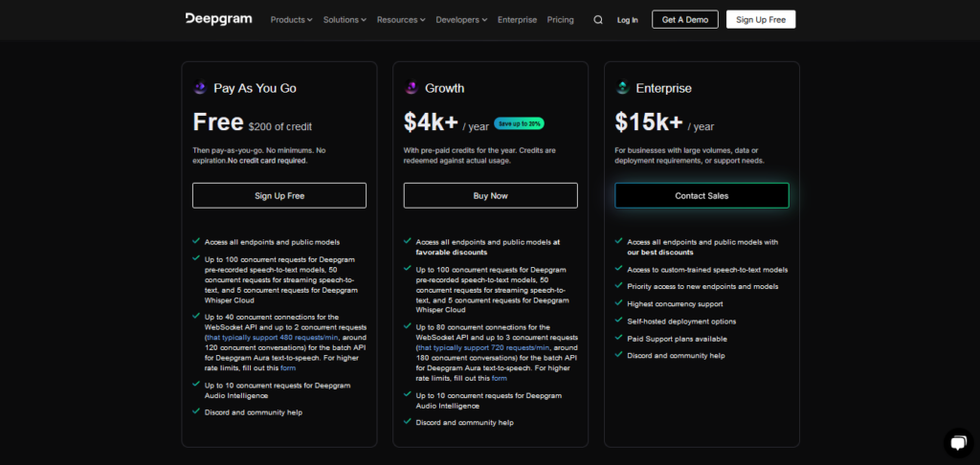
Task: Click the Save up to 20% badge
Action: click(x=519, y=123)
